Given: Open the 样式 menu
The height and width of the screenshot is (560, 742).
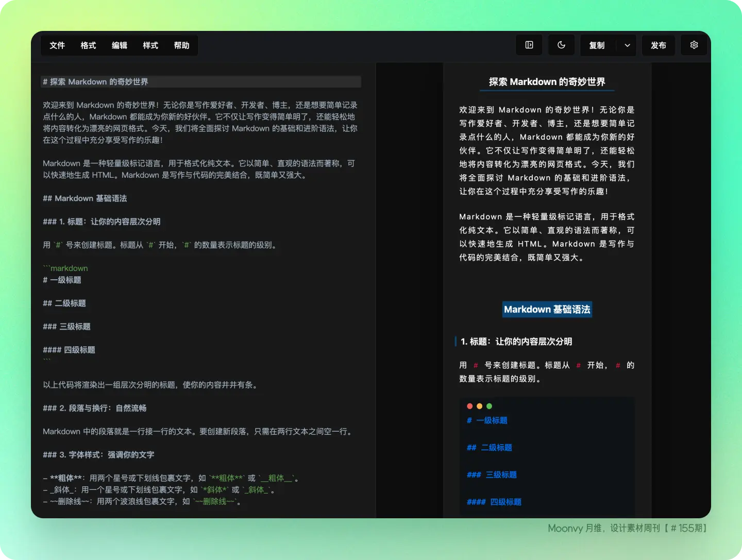Looking at the screenshot, I should 150,45.
